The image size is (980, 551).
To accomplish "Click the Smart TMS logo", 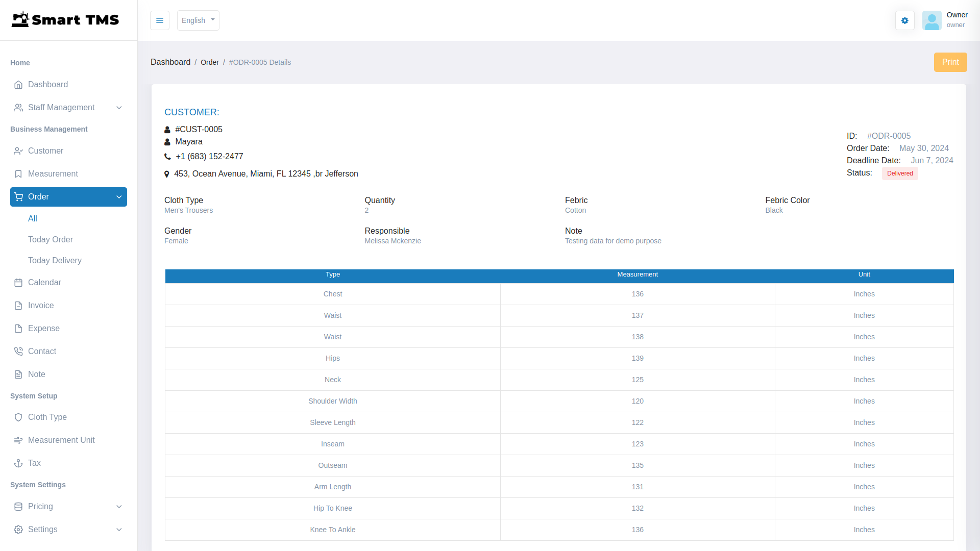I will [x=65, y=19].
